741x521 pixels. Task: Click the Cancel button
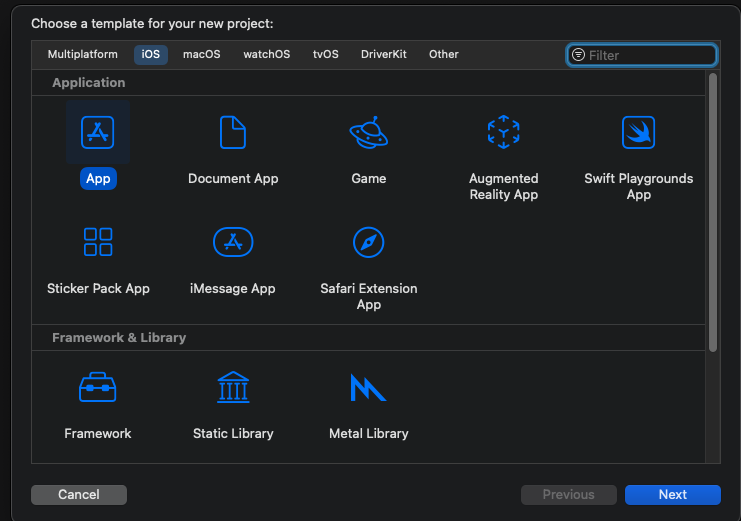coord(79,495)
